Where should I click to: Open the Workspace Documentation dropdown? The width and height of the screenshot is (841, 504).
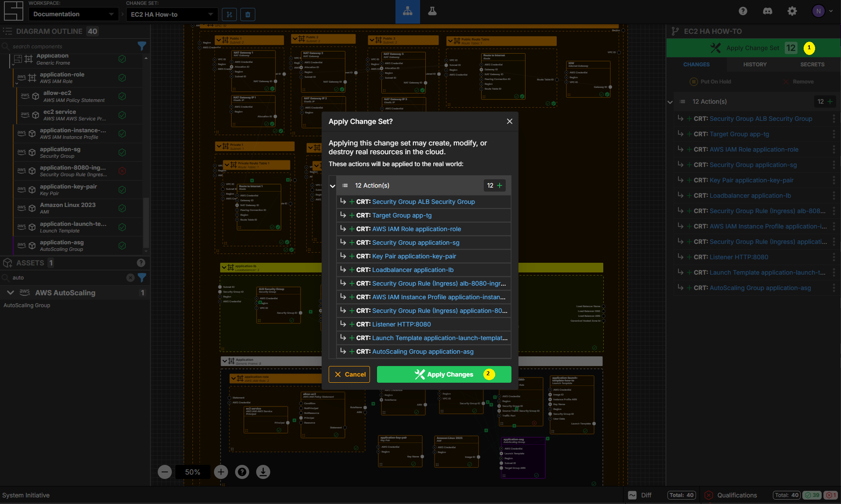point(73,14)
